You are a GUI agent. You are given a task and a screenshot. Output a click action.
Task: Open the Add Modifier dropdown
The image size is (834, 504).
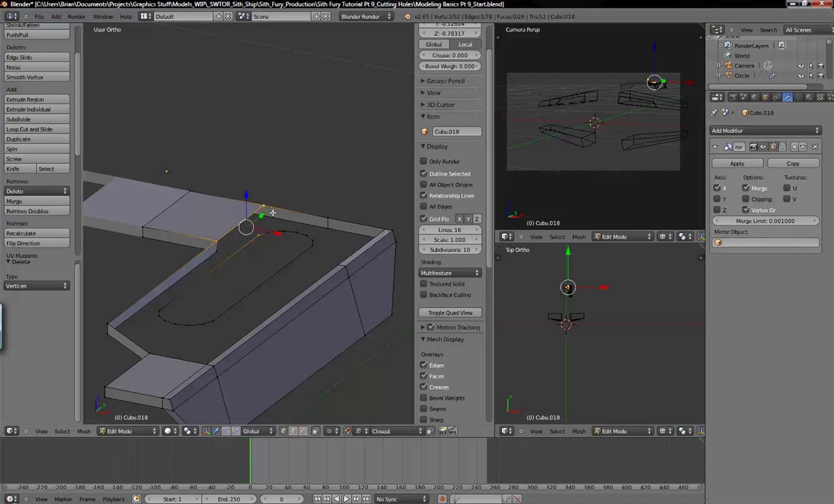(x=765, y=131)
